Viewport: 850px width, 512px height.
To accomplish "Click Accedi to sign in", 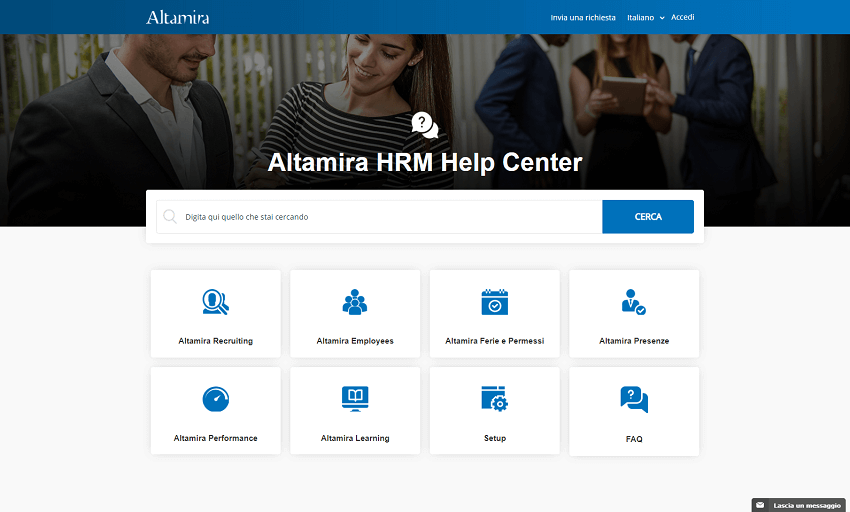I will (x=682, y=17).
